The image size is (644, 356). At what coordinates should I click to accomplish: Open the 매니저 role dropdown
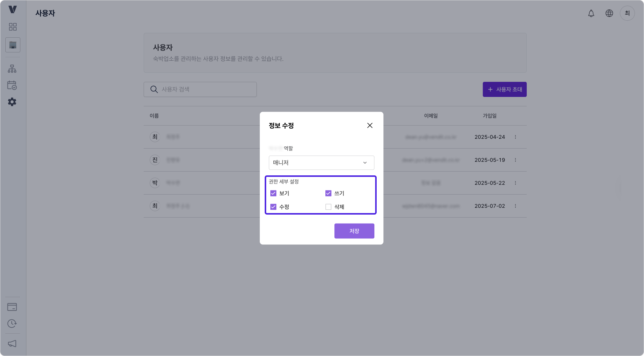[x=321, y=163]
